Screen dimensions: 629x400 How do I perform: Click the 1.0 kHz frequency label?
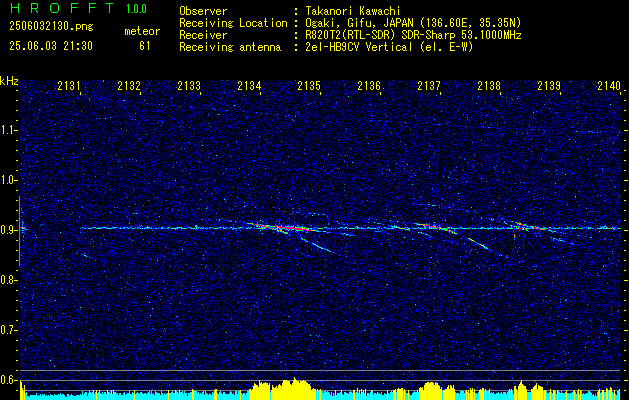point(9,180)
